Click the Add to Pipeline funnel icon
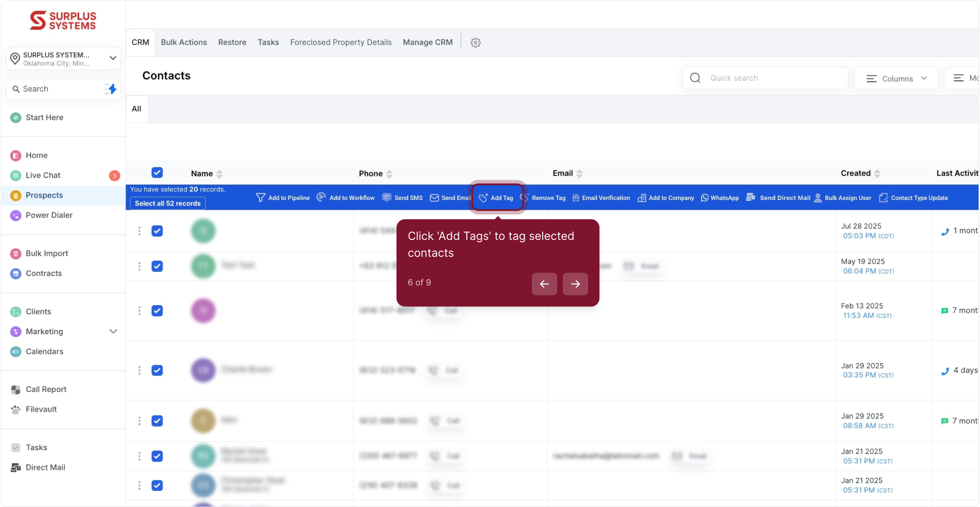 [x=260, y=198]
